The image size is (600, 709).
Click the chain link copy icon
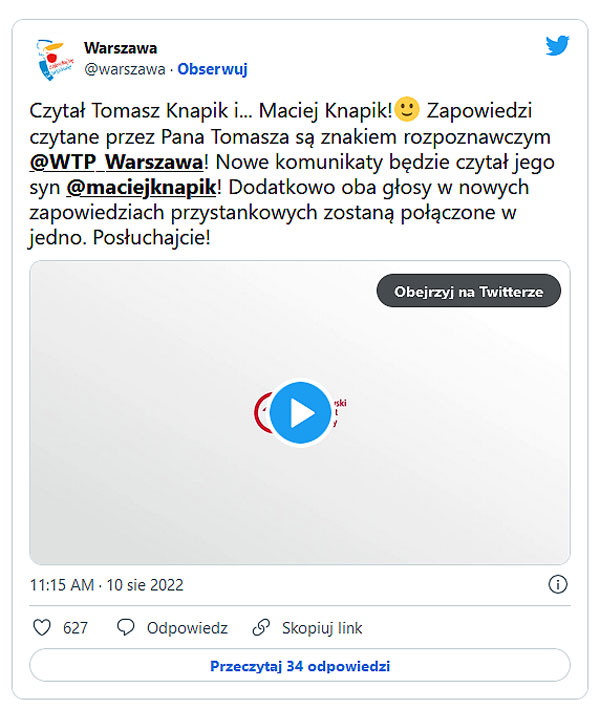tap(261, 628)
